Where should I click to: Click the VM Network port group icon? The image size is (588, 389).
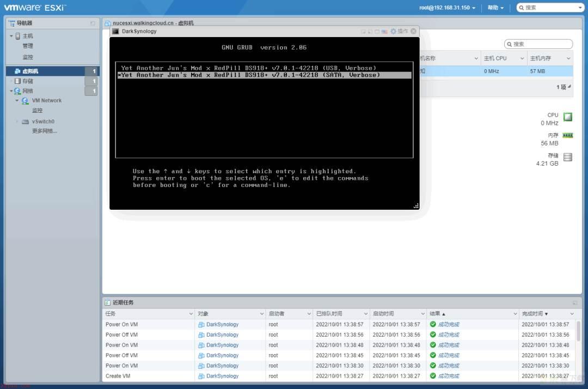point(25,101)
